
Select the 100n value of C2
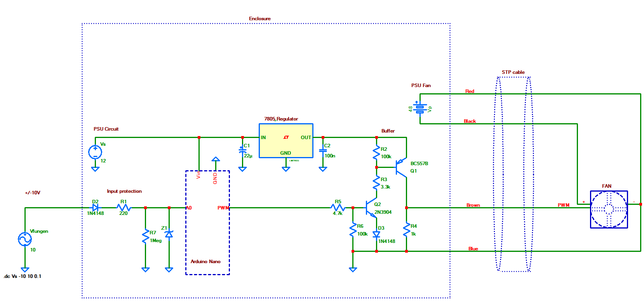click(330, 156)
